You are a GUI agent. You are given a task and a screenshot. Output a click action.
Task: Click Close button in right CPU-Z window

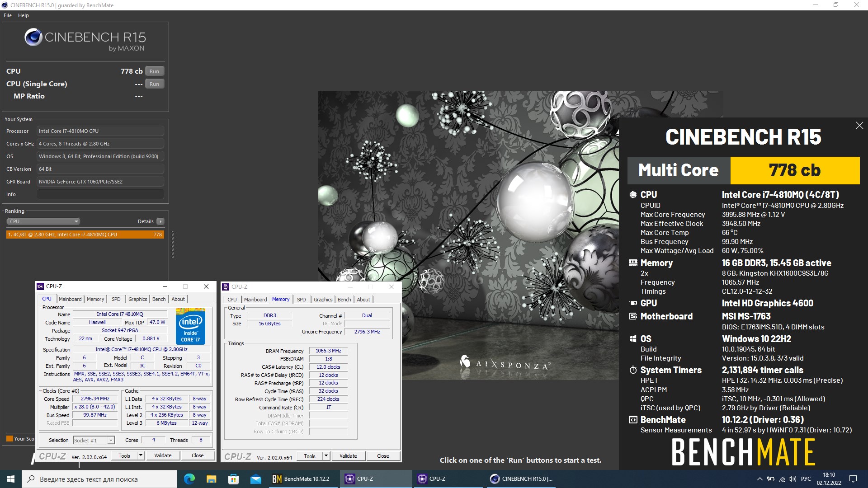[x=383, y=456]
